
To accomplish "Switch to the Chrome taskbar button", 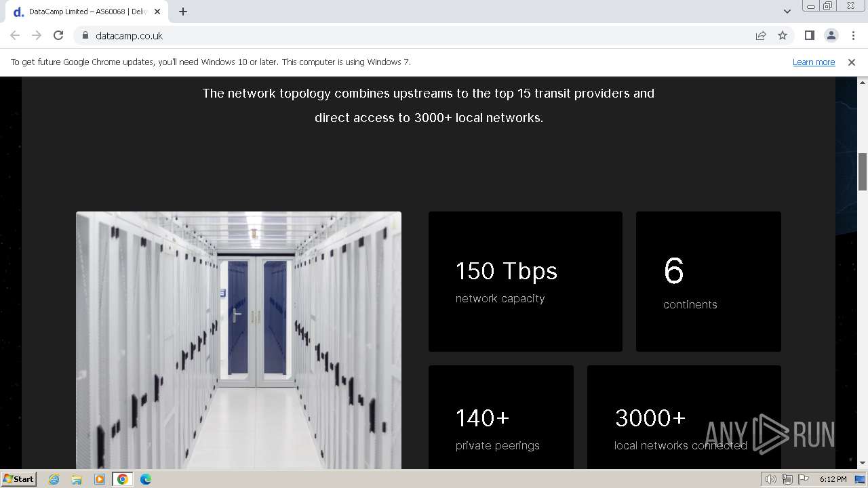I will click(x=123, y=479).
